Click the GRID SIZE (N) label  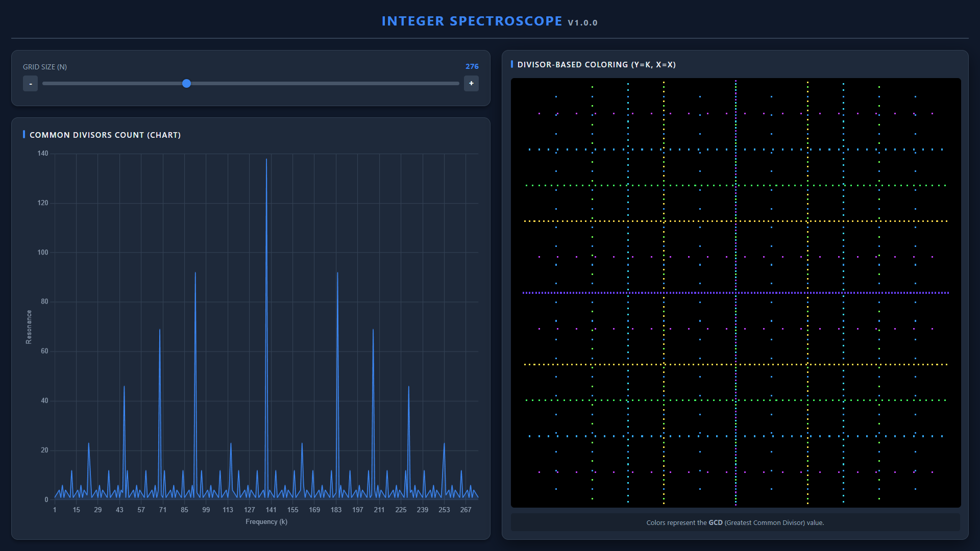point(45,67)
